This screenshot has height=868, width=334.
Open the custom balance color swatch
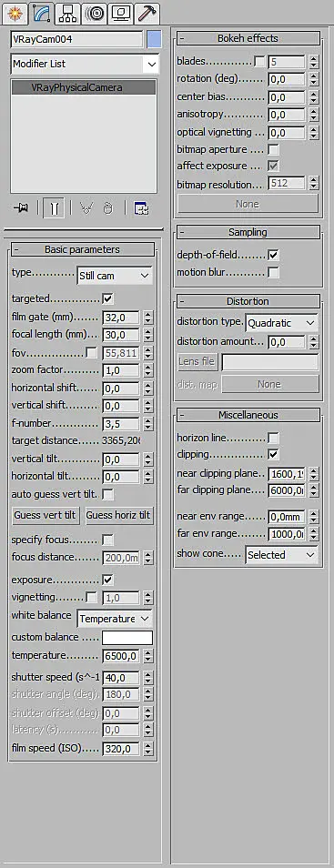pos(127,637)
